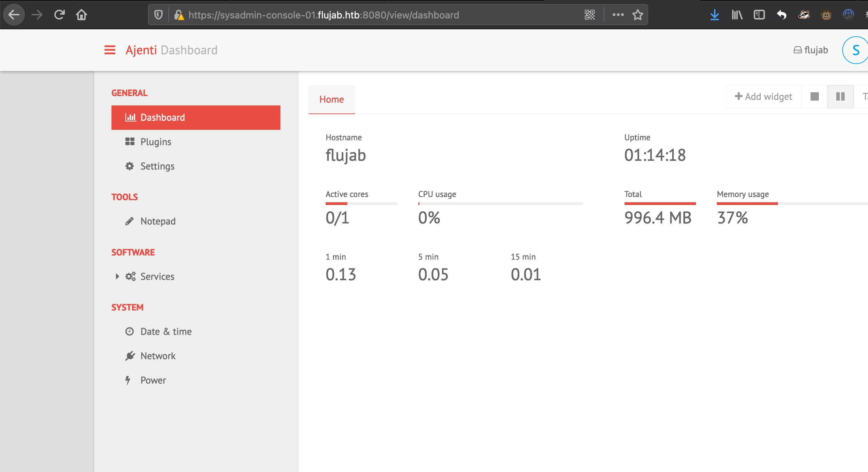The image size is (868, 472).
Task: Open Plugins from the sidebar
Action: point(155,142)
